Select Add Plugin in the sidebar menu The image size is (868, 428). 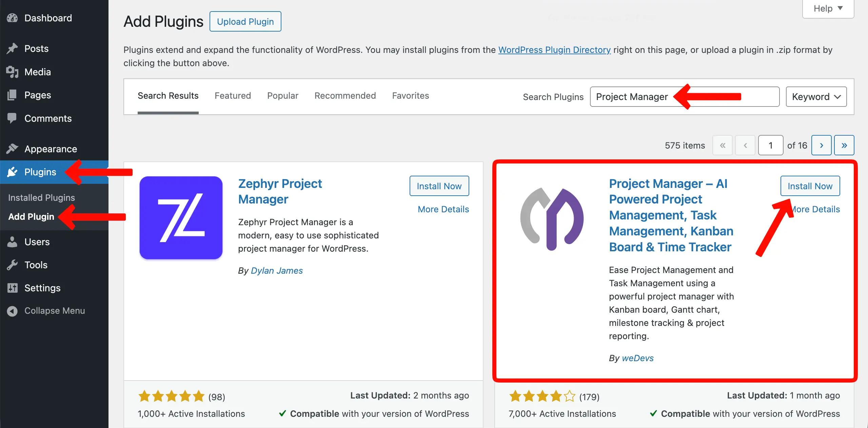pyautogui.click(x=31, y=216)
